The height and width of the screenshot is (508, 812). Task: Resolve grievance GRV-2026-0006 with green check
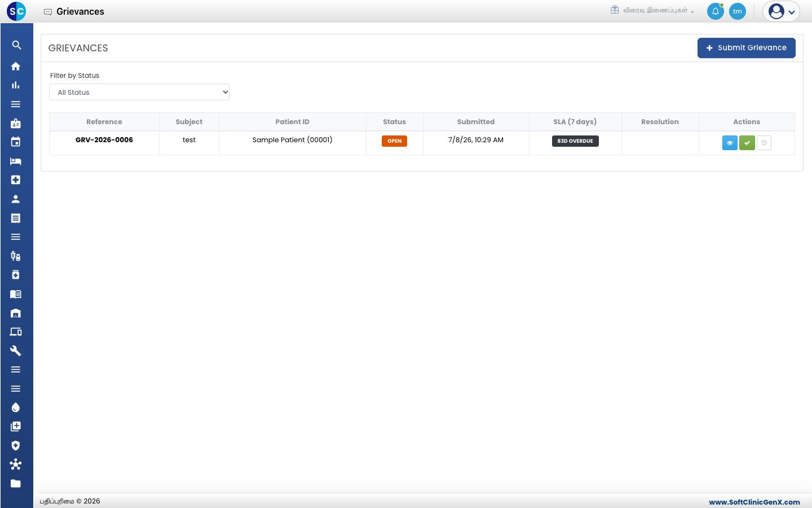747,143
